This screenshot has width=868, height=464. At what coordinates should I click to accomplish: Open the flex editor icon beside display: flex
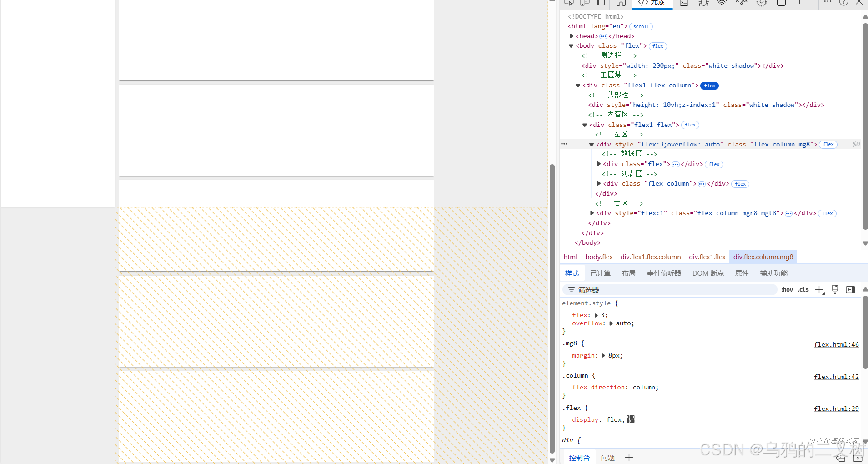click(x=630, y=419)
